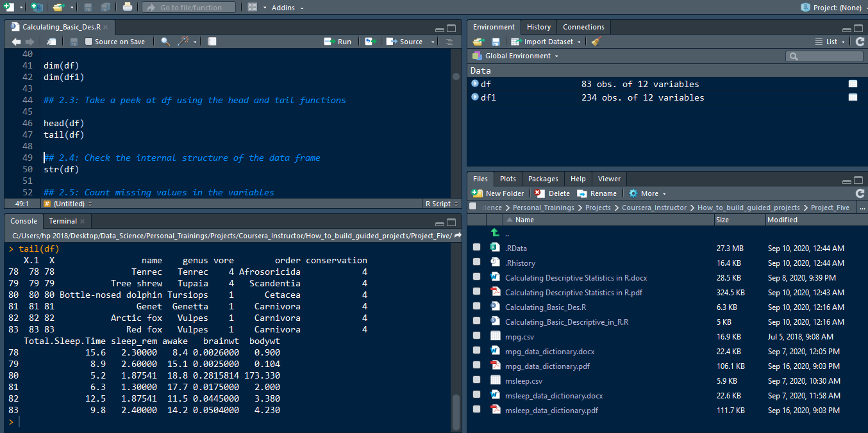Viewport: 868px width, 433px height.
Task: Click the magnifier Find/Replace icon in editor
Action: point(165,42)
